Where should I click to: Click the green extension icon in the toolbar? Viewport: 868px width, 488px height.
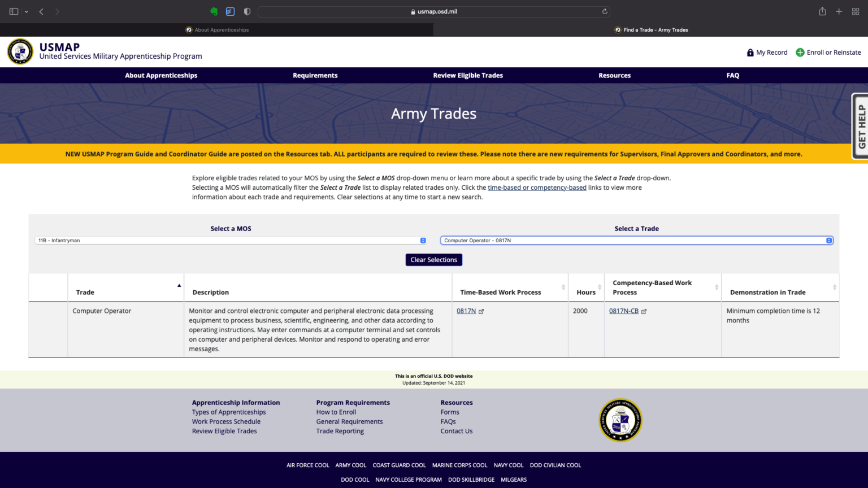coord(214,11)
